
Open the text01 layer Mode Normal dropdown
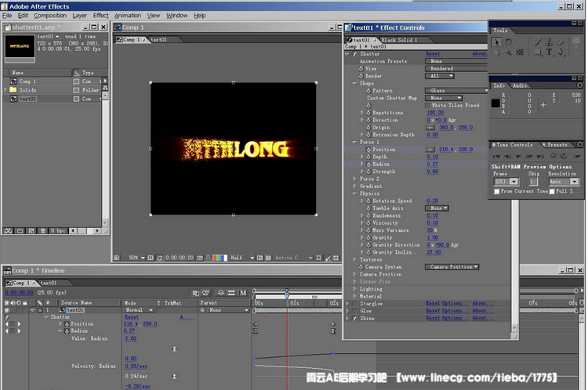pyautogui.click(x=139, y=310)
